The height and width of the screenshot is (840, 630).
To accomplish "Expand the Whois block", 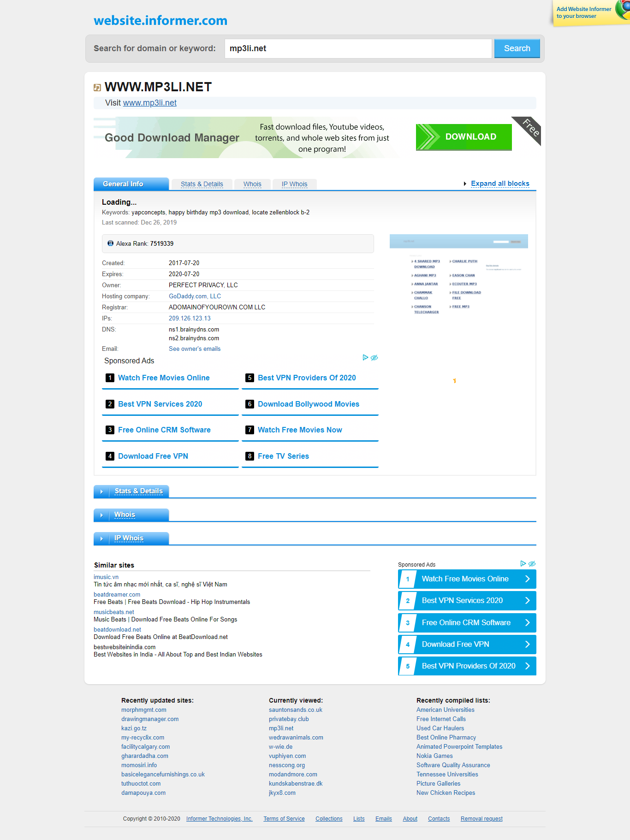I will click(131, 515).
